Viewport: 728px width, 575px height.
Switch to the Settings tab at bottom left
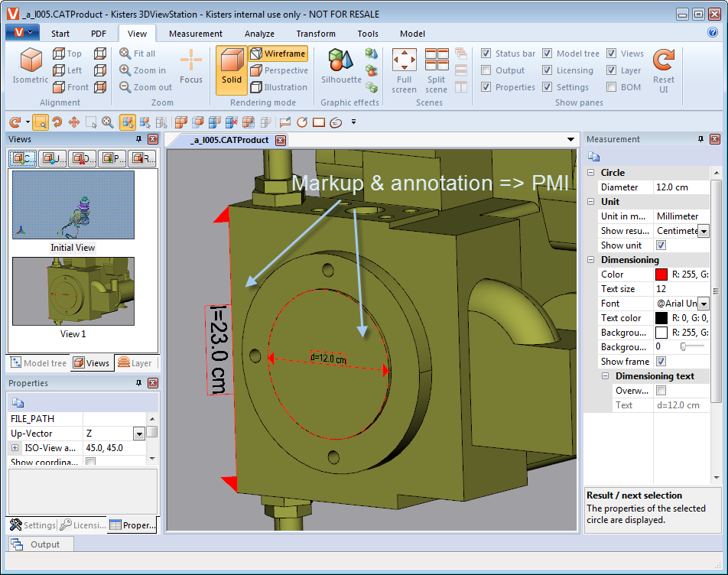[x=32, y=525]
